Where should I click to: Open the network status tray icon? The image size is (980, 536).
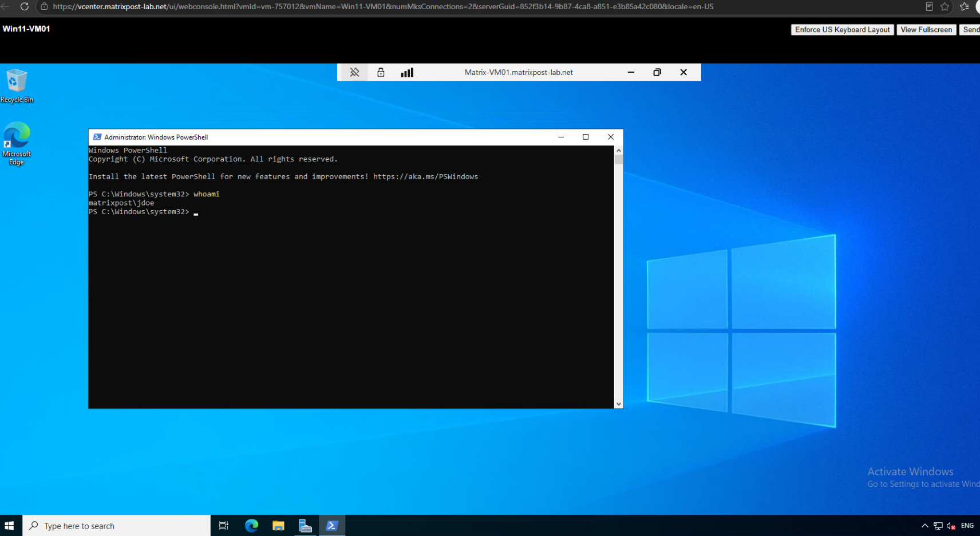(938, 526)
